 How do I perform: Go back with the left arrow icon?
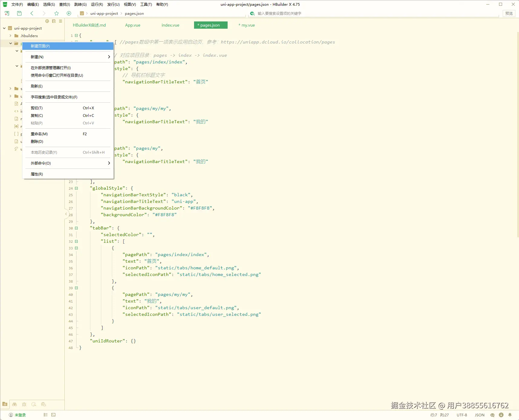coord(32,13)
